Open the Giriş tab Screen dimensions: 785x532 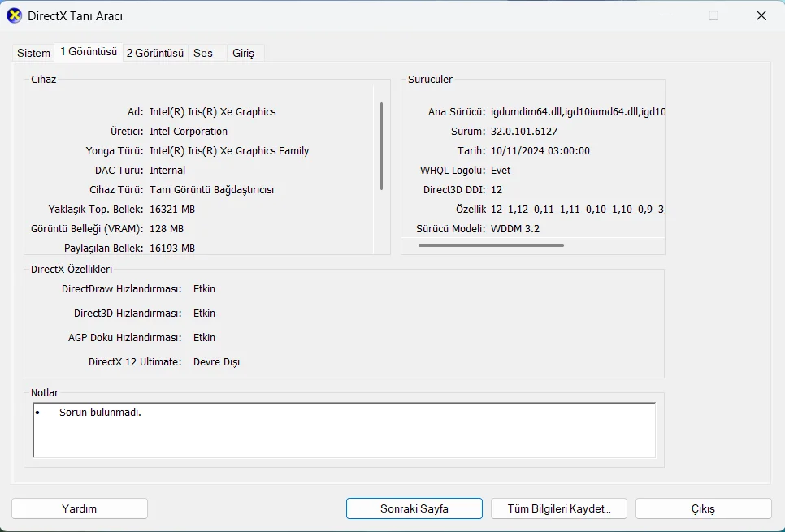point(243,53)
